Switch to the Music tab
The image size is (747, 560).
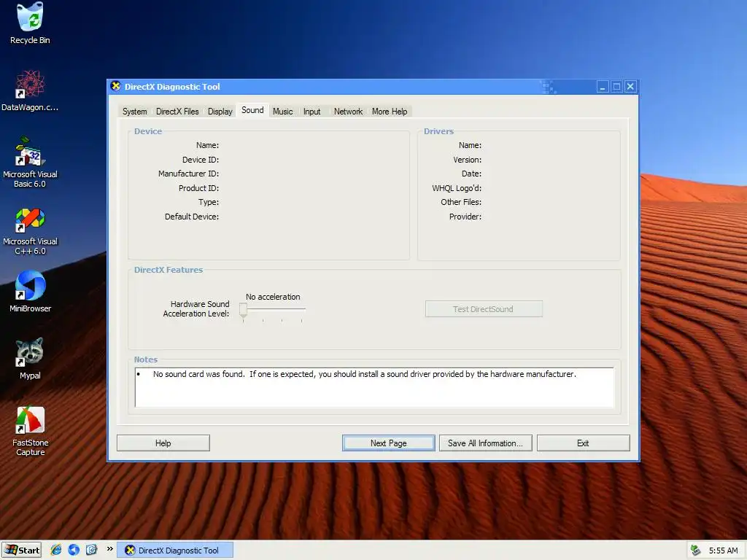(x=282, y=112)
